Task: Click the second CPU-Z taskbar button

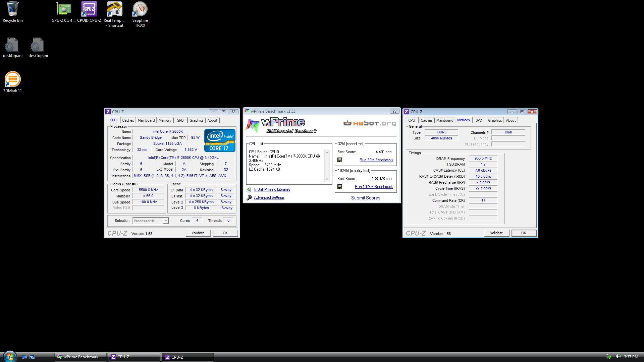Action: click(188, 357)
